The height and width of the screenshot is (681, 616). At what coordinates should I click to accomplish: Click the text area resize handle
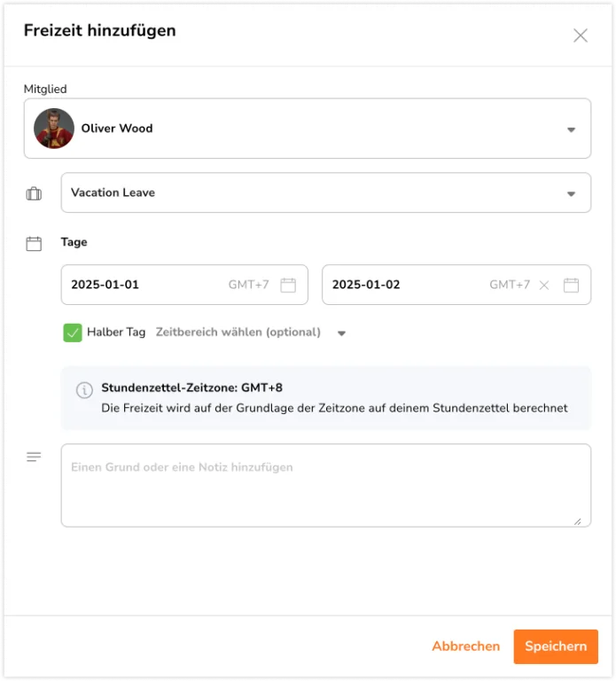click(x=577, y=521)
